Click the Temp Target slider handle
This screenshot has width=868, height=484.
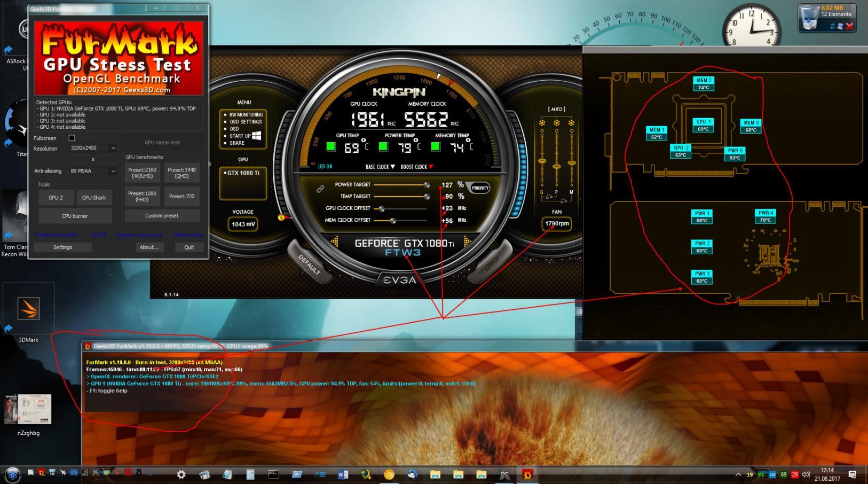coord(427,197)
